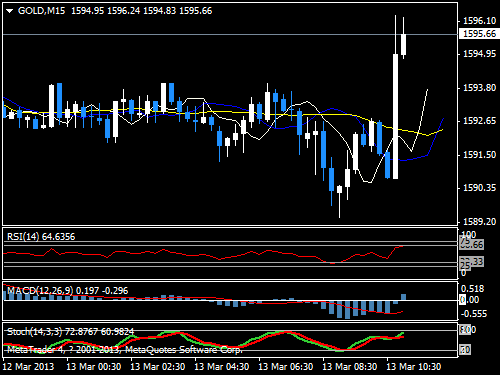500x375 pixels.
Task: Click the 1596.10 price axis label
Action: [x=479, y=21]
